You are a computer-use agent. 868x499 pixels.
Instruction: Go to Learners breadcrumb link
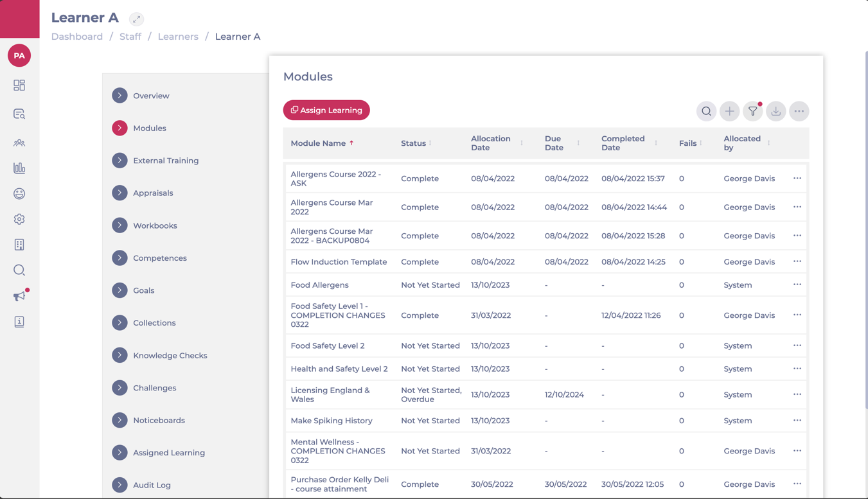(x=178, y=37)
